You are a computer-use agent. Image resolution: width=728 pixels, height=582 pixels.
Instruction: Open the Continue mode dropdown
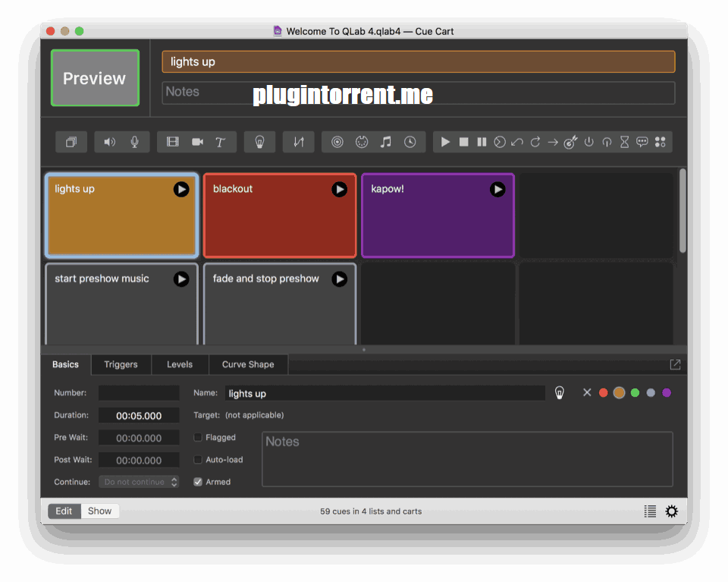139,482
